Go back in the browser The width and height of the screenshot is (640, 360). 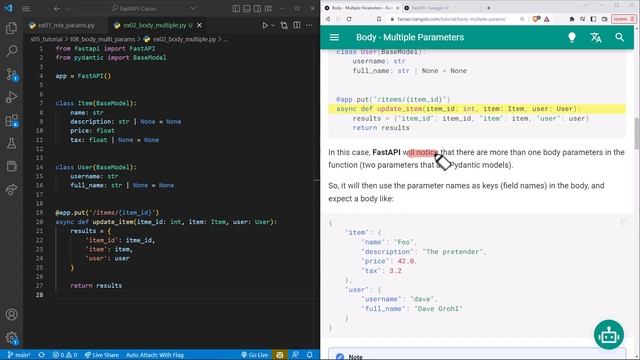point(328,19)
